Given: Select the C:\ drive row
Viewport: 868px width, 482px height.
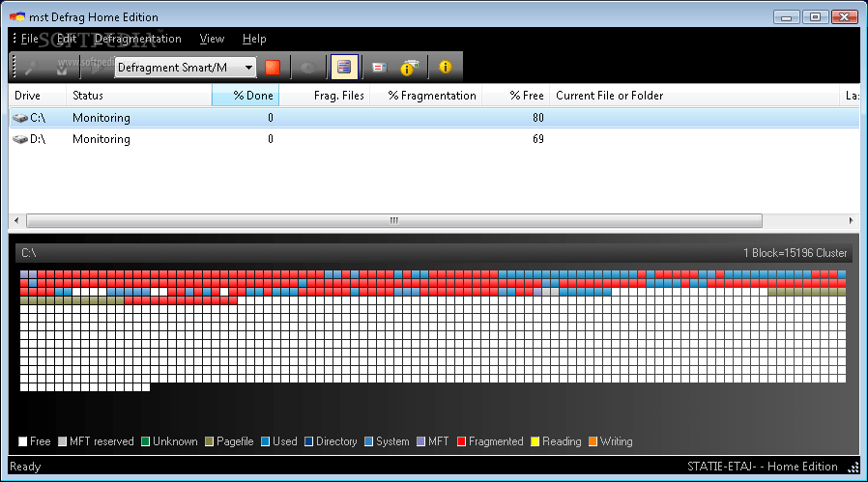Looking at the screenshot, I should pyautogui.click(x=434, y=117).
